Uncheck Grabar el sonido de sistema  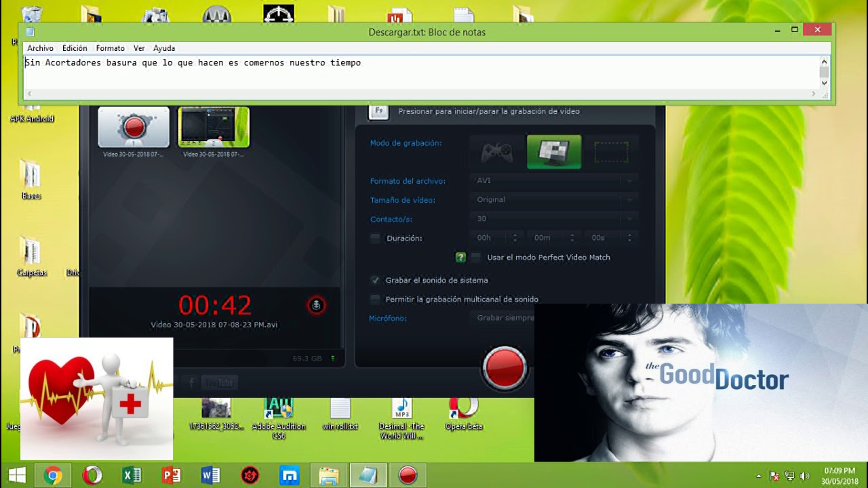[375, 280]
